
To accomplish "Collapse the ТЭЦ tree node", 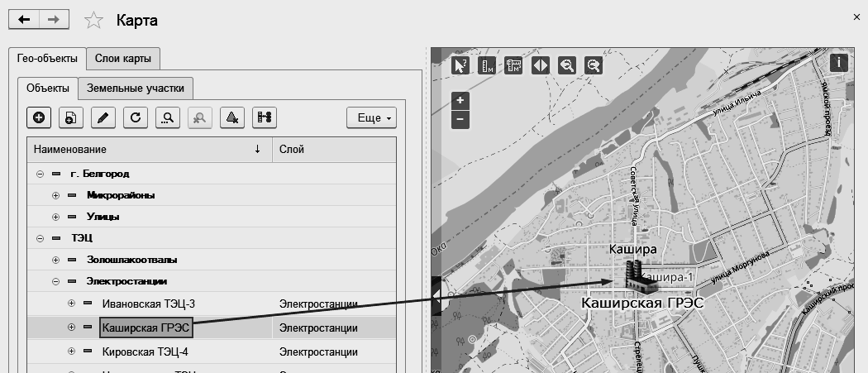I will [x=40, y=238].
